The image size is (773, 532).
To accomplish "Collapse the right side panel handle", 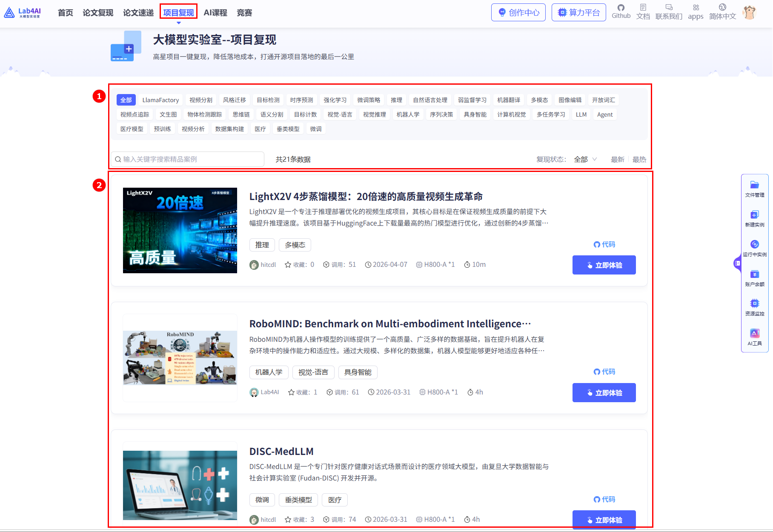I will (x=738, y=263).
